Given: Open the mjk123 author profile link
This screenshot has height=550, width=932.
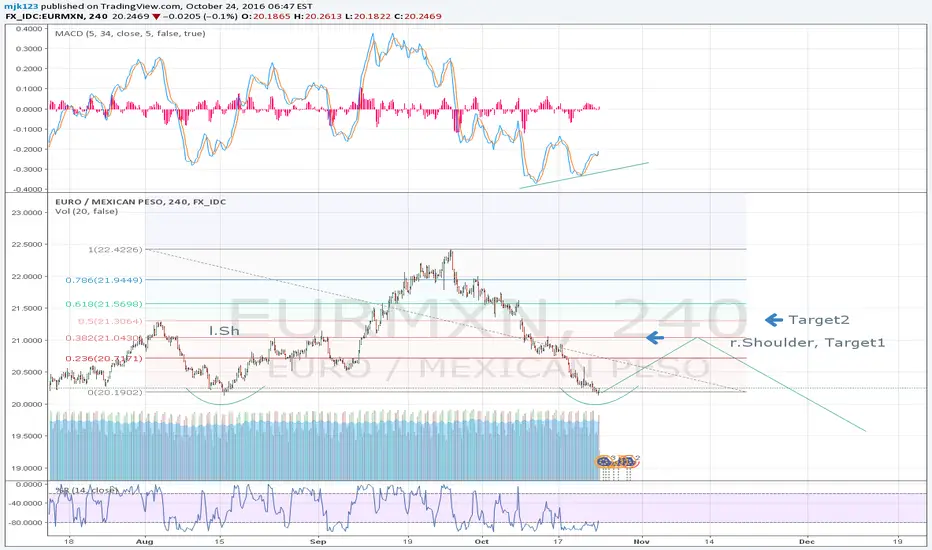Looking at the screenshot, I should pyautogui.click(x=20, y=7).
